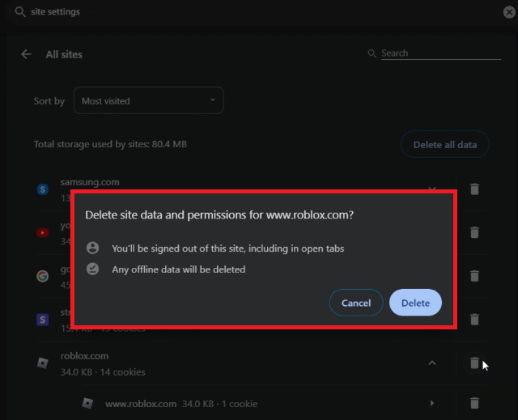Image resolution: width=518 pixels, height=420 pixels.
Task: Click the trash icon for the roblox.com group
Action: click(475, 363)
